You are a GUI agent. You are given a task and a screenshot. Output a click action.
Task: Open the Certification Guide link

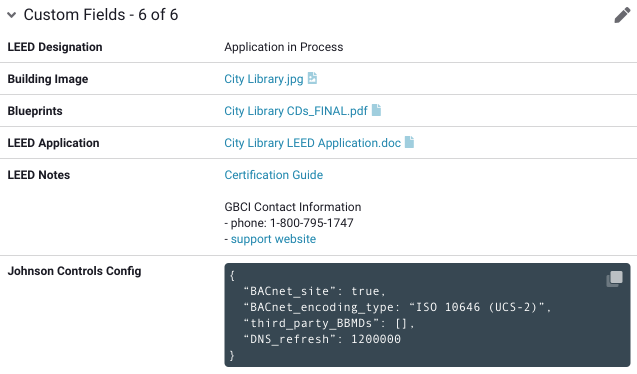coord(273,175)
